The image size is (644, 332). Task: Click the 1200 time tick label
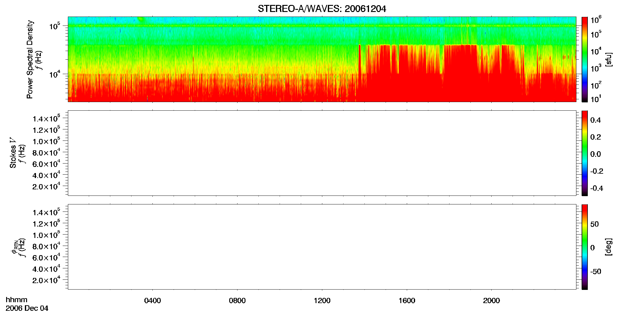coord(322,301)
